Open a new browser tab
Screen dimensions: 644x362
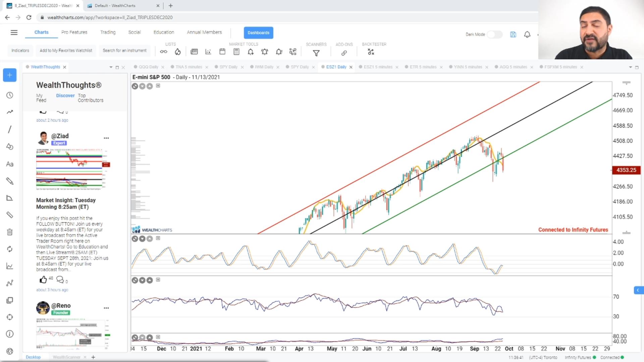[171, 6]
